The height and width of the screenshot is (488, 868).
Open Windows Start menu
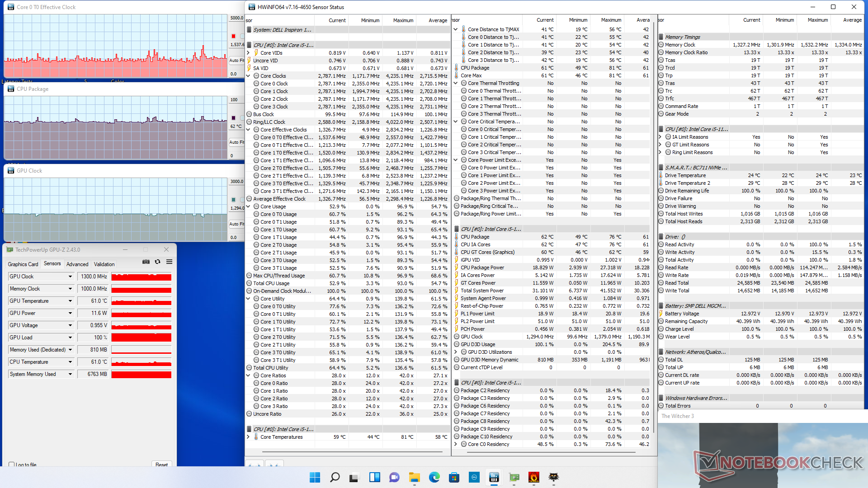pyautogui.click(x=315, y=477)
